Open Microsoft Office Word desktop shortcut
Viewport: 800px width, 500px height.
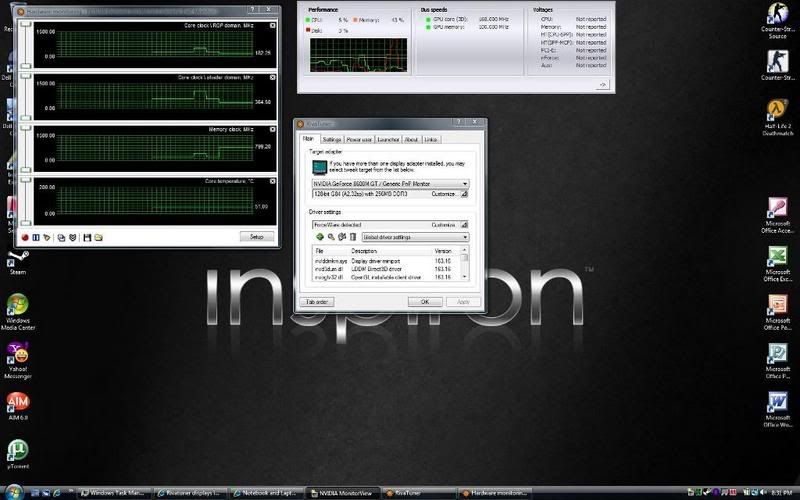778,410
